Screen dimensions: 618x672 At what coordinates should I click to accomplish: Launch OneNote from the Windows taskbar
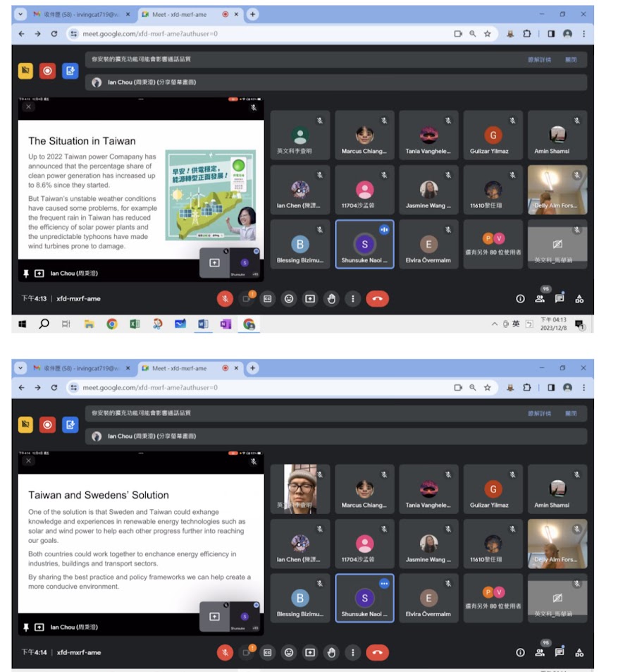pyautogui.click(x=225, y=324)
